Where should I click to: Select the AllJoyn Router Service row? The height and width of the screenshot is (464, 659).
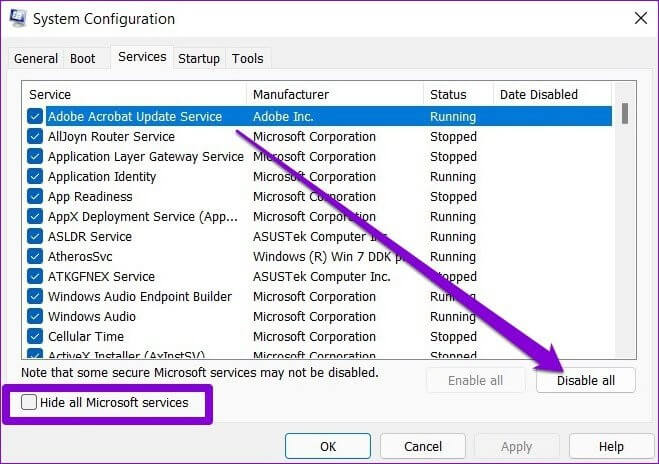coord(319,137)
